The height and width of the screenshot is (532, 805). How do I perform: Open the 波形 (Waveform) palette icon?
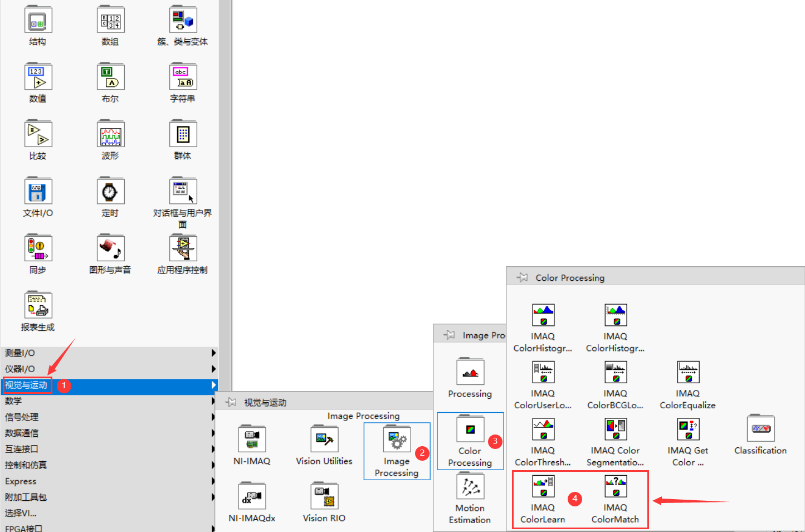(x=110, y=134)
